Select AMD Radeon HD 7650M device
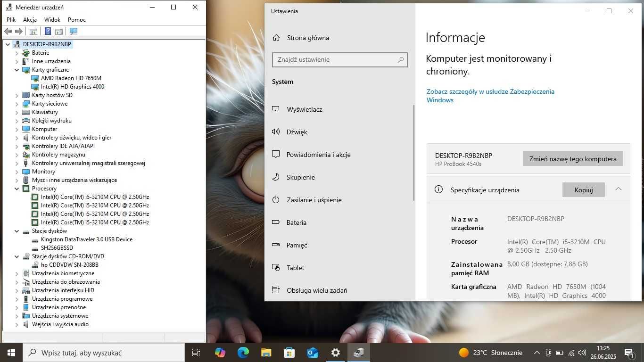 point(71,78)
